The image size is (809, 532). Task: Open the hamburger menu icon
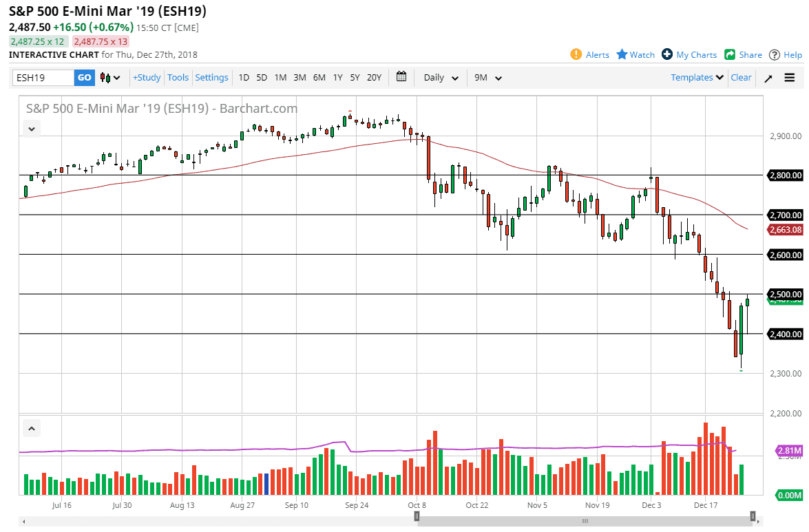tap(789, 78)
